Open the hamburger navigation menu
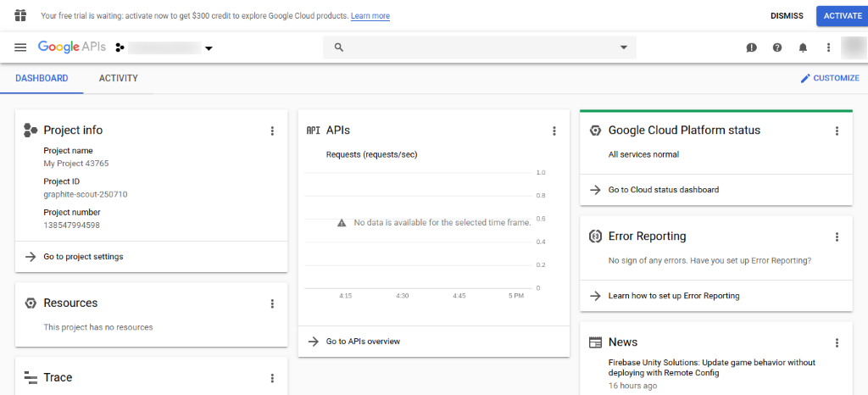Screen dimensions: 868x395 20,47
